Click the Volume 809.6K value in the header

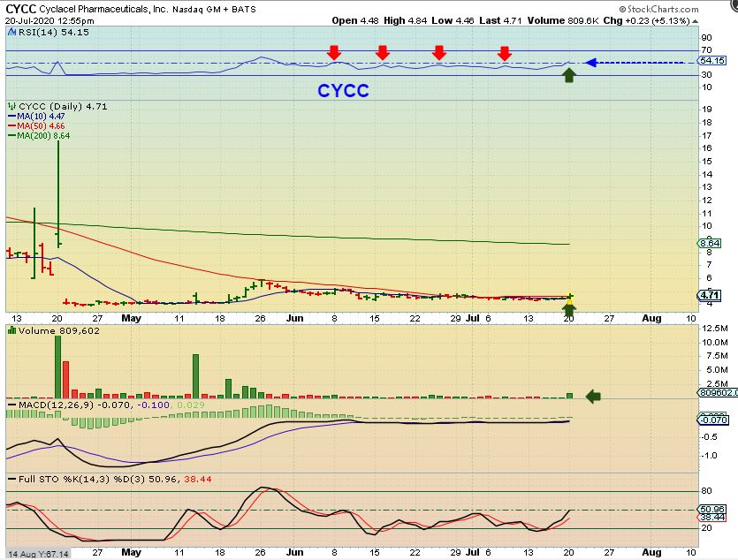tap(563, 20)
